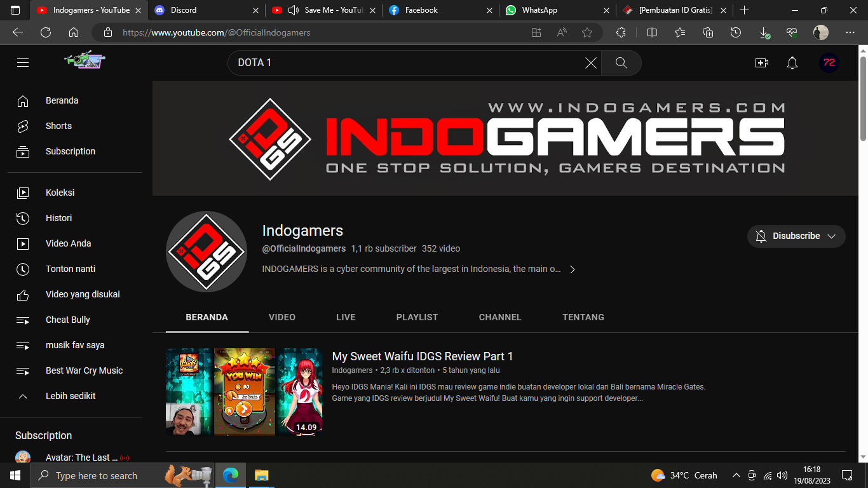Play the My Sweet Waifu video thumbnail
This screenshot has width=868, height=488.
click(244, 391)
